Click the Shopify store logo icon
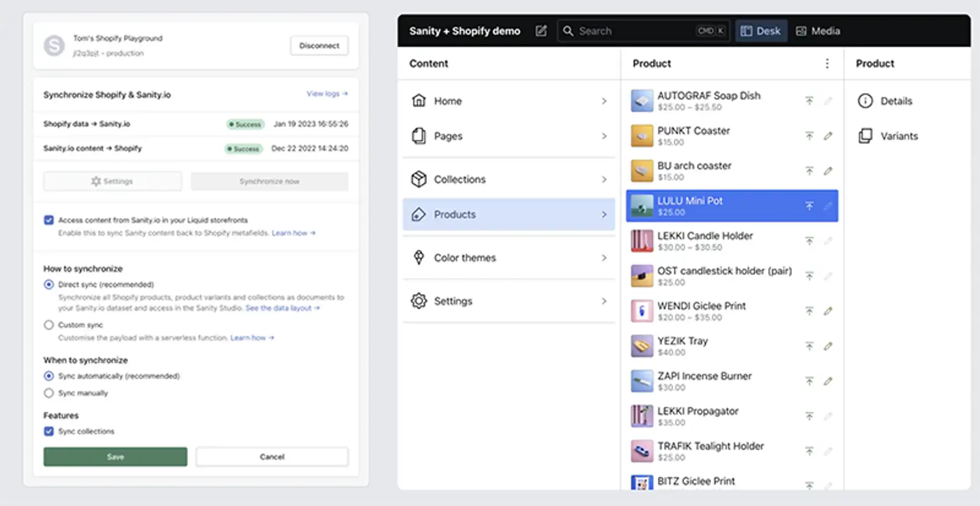 pyautogui.click(x=54, y=45)
